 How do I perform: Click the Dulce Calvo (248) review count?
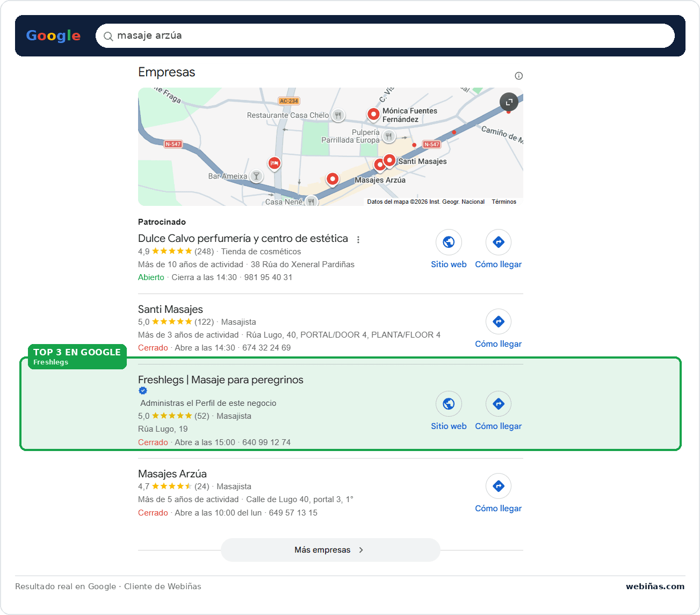[x=204, y=252]
